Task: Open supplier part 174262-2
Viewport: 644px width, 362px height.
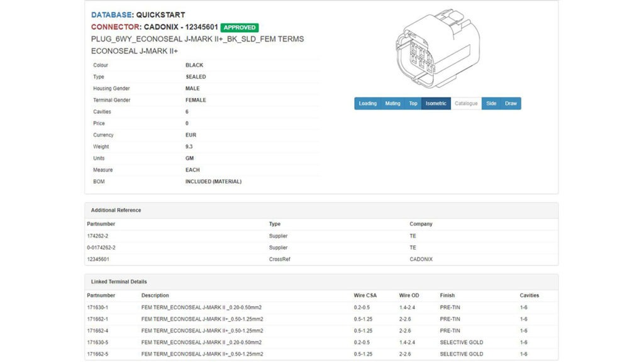Action: click(99, 236)
